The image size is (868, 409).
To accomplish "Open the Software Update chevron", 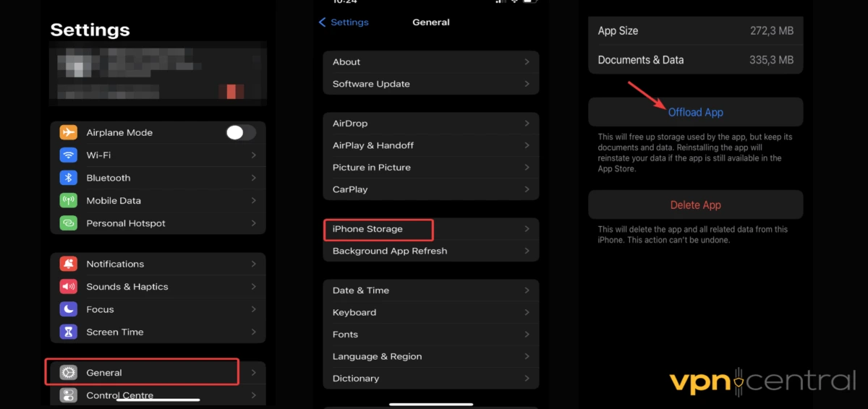I will [x=527, y=84].
